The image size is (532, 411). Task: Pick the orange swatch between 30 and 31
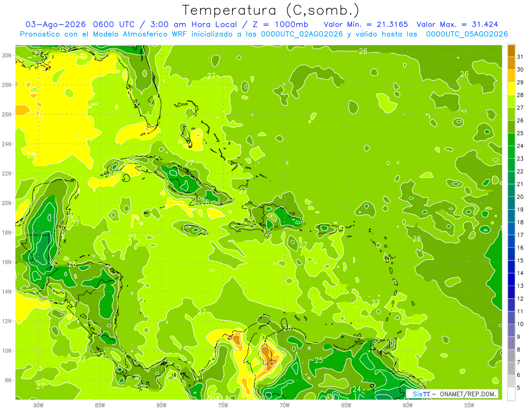tap(511, 63)
